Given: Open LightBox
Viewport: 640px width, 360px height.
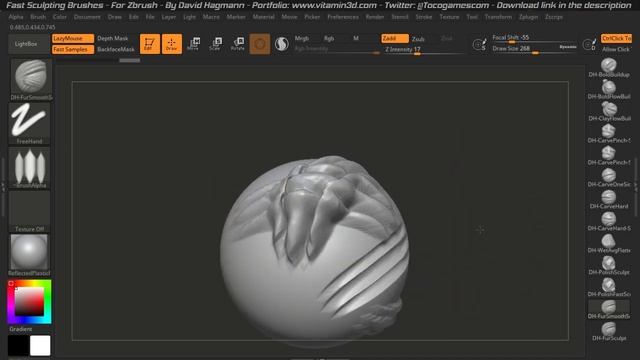Looking at the screenshot, I should pos(27,44).
